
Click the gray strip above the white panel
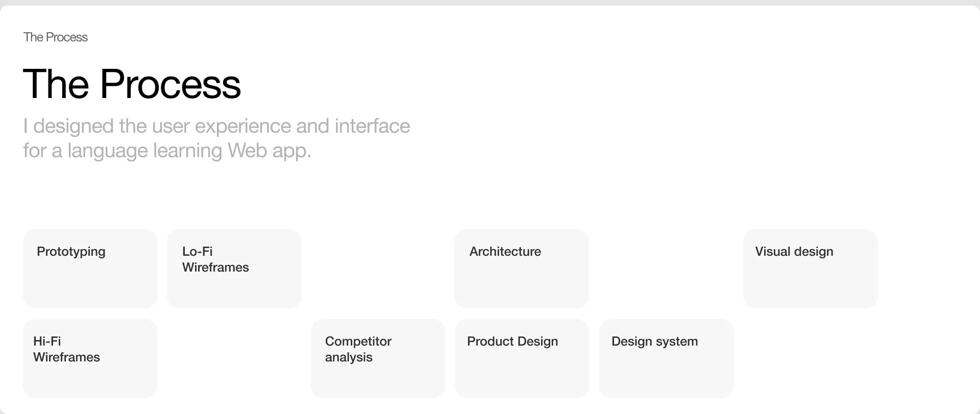[490, 3]
